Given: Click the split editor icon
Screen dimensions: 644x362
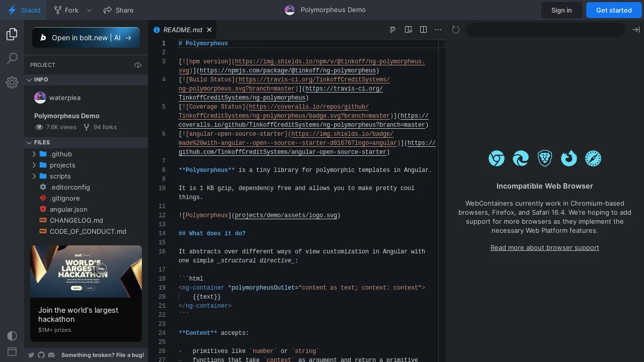Looking at the screenshot, I should tap(423, 30).
